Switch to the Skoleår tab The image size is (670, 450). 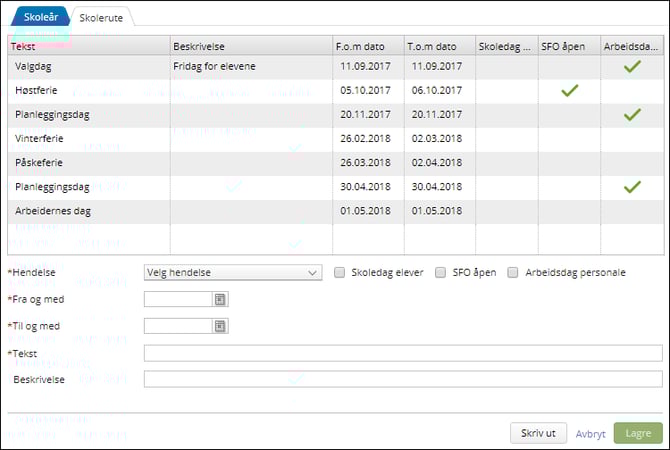pos(35,17)
